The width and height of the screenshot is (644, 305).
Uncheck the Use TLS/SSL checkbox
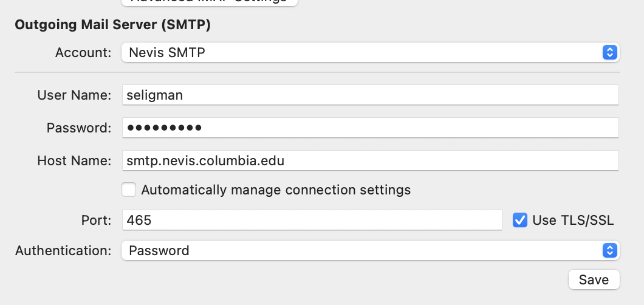519,220
